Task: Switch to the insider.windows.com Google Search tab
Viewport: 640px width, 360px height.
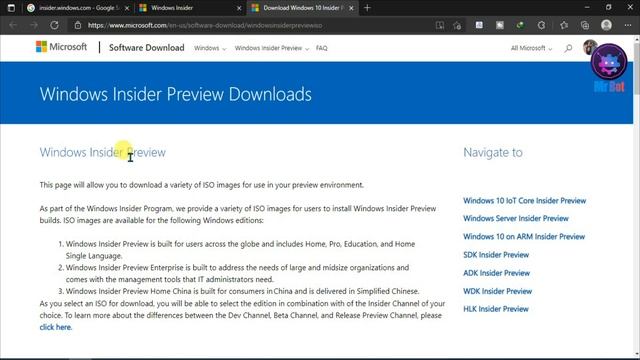Action: pyautogui.click(x=78, y=8)
